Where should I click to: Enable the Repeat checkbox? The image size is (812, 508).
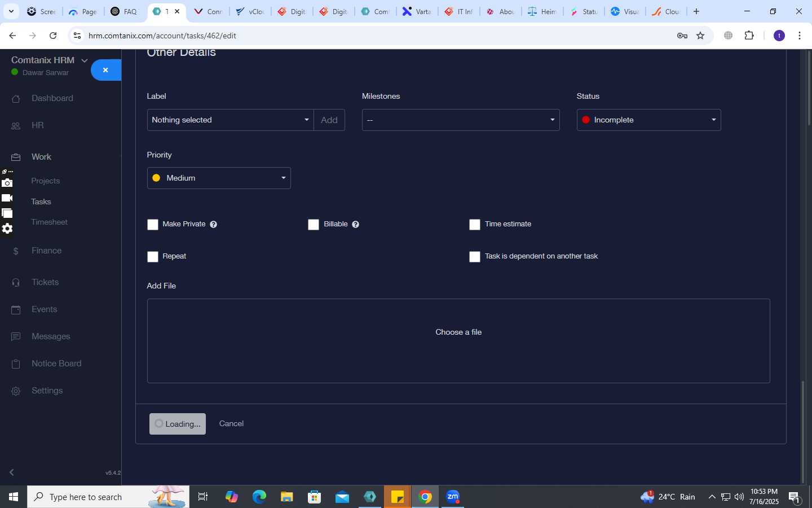(x=153, y=257)
